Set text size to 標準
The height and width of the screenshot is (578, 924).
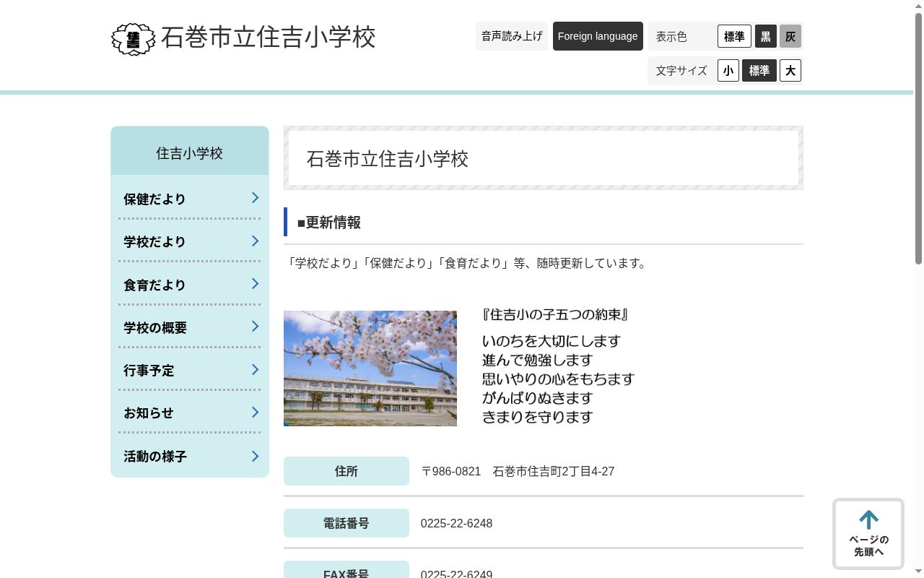pos(759,71)
